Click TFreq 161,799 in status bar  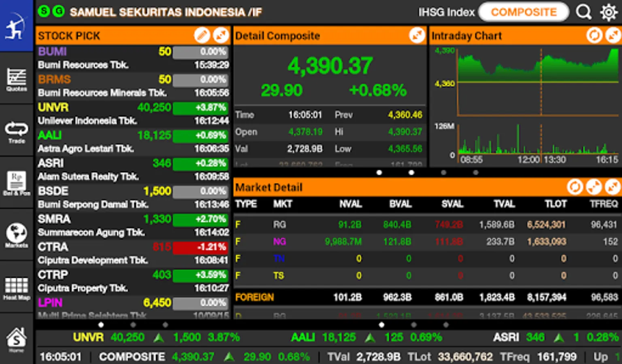point(538,357)
